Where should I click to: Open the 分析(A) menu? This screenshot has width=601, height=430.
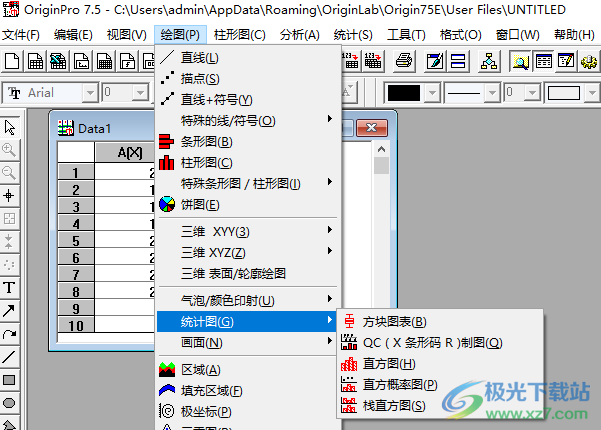click(299, 35)
